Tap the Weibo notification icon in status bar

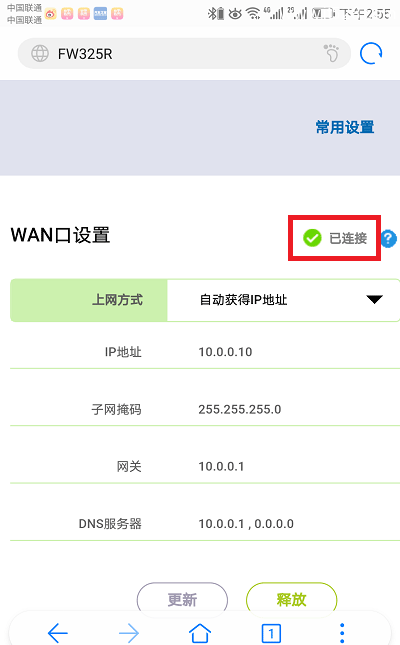(51, 14)
